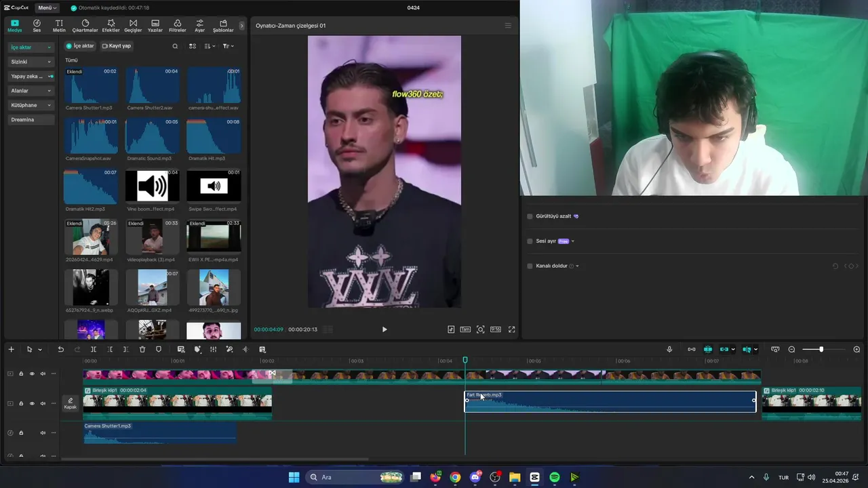868x488 pixels.
Task: Switch to the Metin tab
Action: tap(59, 26)
